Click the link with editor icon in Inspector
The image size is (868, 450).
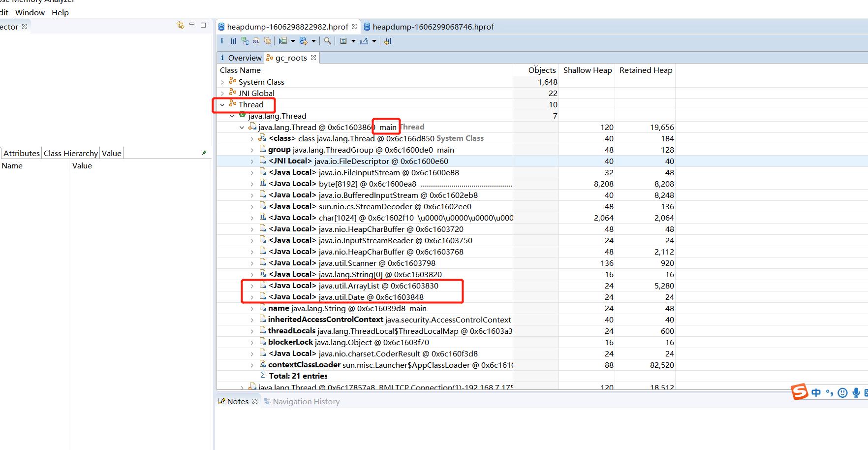(181, 25)
